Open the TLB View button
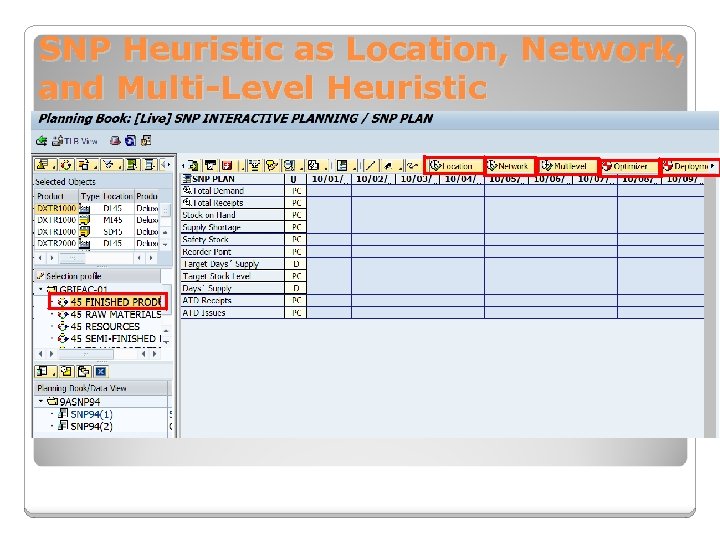Viewport: 720px width, 540px height. (x=75, y=141)
